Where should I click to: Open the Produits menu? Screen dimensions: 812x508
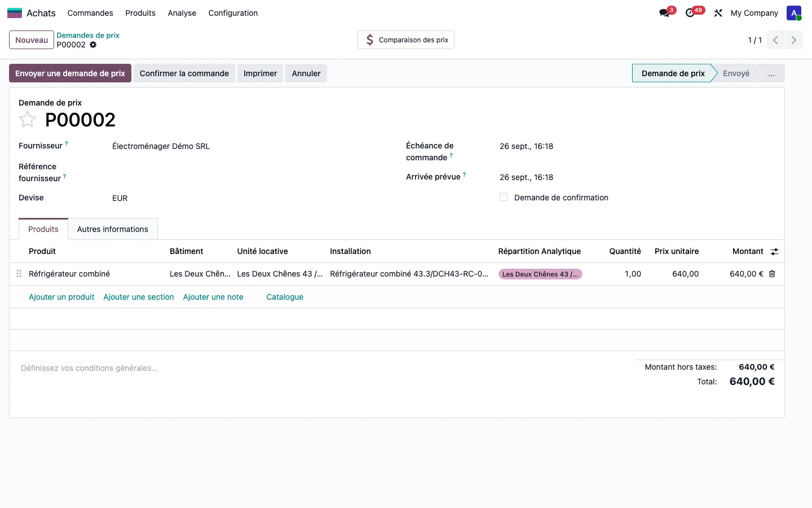pos(140,13)
